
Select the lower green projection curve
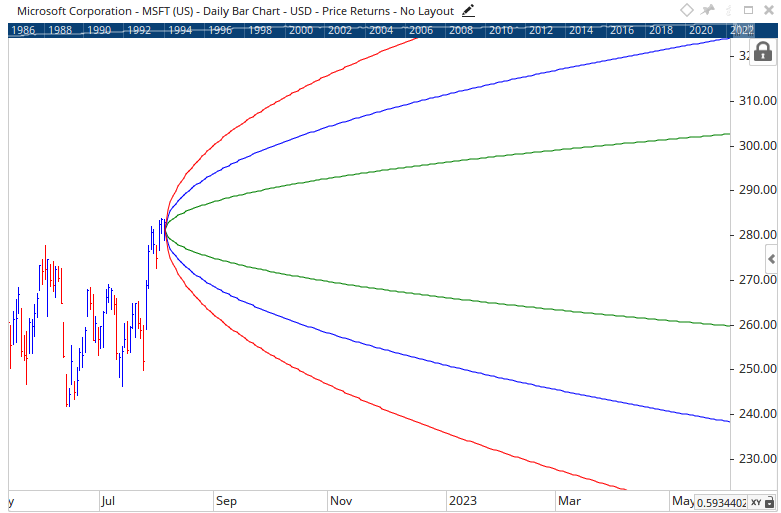pyautogui.click(x=448, y=297)
